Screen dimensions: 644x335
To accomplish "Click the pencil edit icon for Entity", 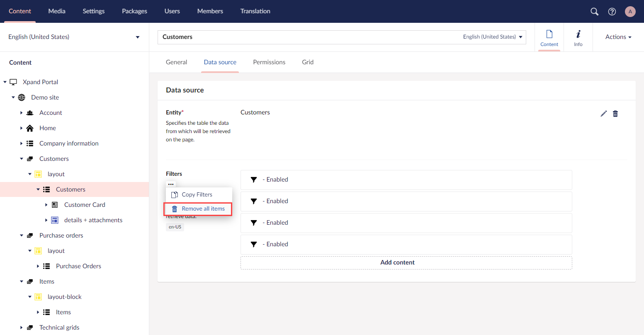I will click(603, 114).
